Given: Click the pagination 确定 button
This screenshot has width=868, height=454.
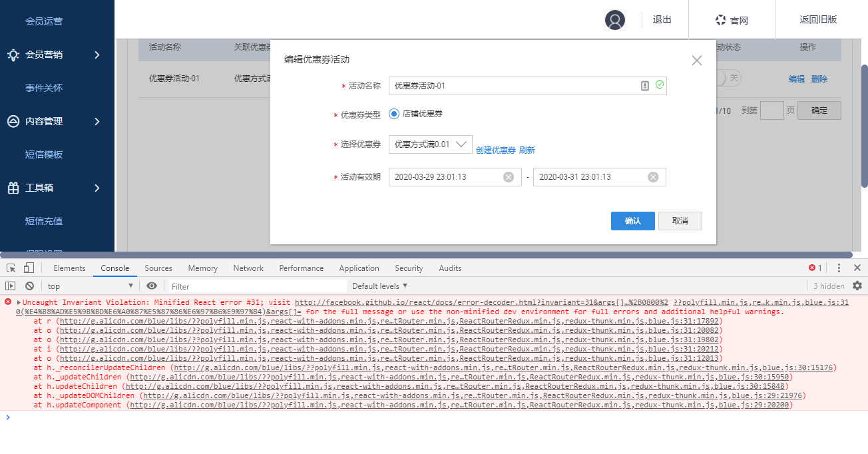Looking at the screenshot, I should pos(819,111).
